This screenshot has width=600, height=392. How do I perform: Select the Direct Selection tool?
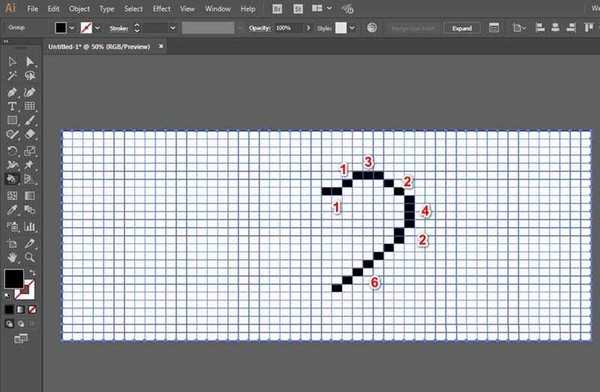(29, 62)
